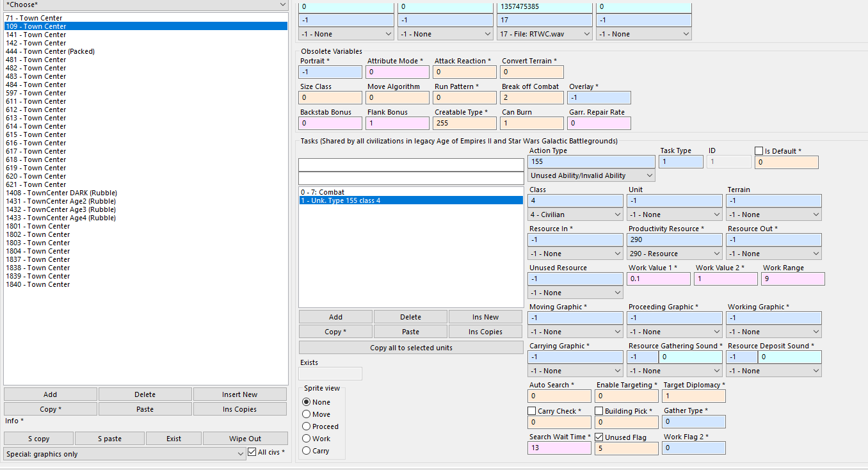
Task: Click the Target Diplomacy field
Action: tap(694, 396)
